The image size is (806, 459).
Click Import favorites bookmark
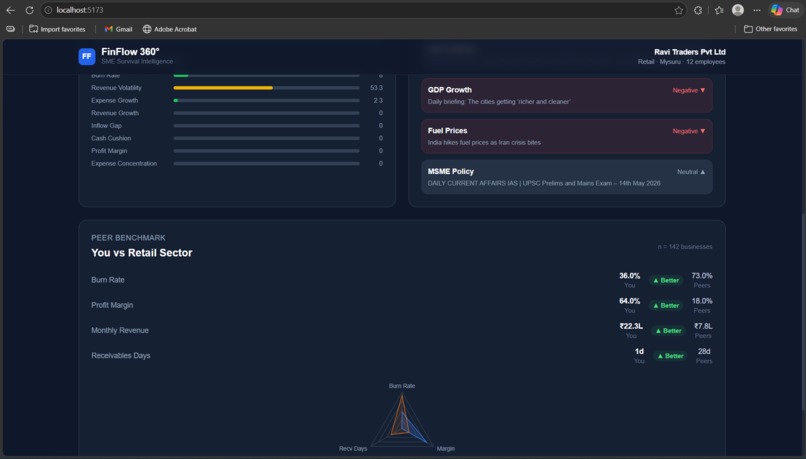pyautogui.click(x=57, y=29)
